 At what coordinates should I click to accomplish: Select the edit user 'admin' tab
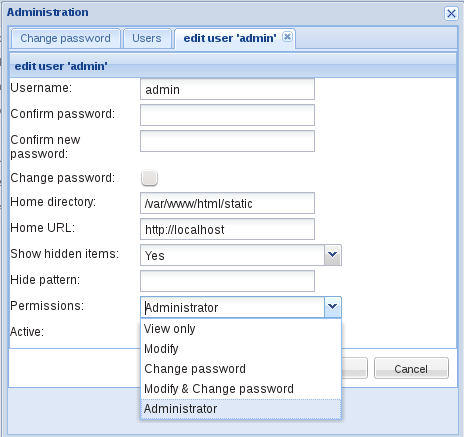click(230, 39)
